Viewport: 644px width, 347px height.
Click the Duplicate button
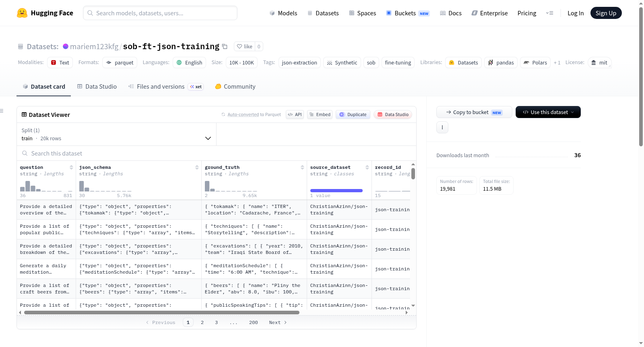pyautogui.click(x=353, y=114)
